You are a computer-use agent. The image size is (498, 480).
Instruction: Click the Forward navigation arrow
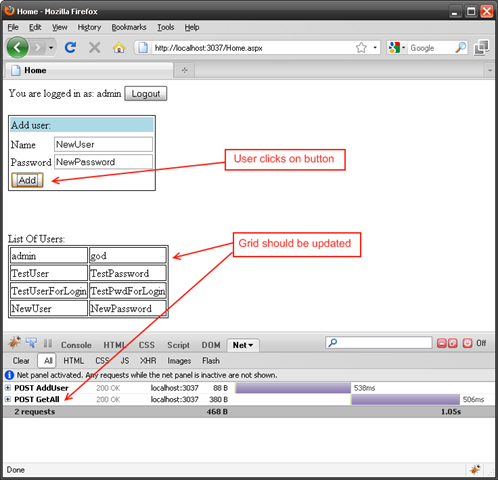coord(38,48)
